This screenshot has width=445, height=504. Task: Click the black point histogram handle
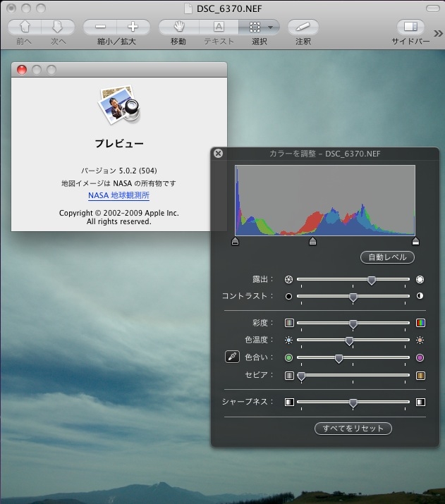[235, 241]
